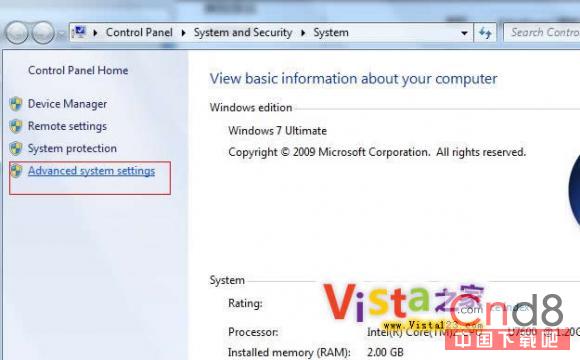Expand the arrow after Control Panel breadcrumb
The image size is (580, 360).
(183, 33)
